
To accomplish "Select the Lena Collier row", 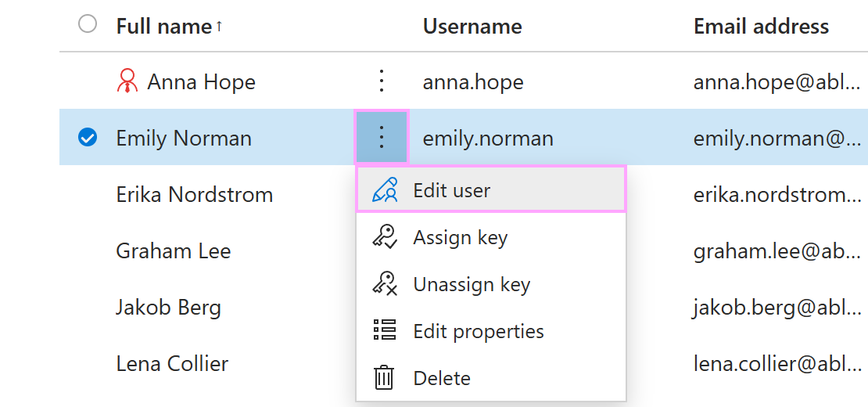I will tap(172, 364).
